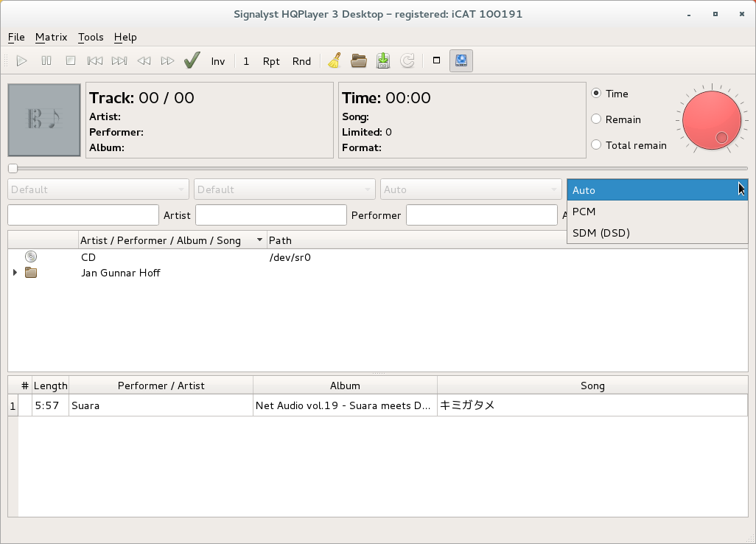Open folder icon in toolbar

(359, 60)
